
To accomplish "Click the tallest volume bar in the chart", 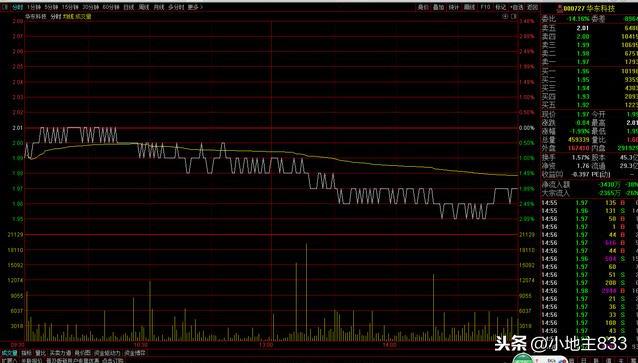I will 306,292.
